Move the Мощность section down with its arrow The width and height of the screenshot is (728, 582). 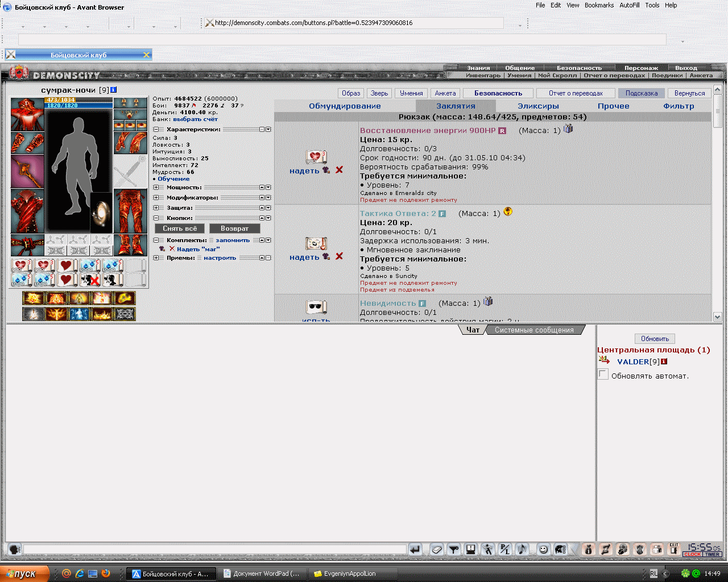[x=268, y=188]
